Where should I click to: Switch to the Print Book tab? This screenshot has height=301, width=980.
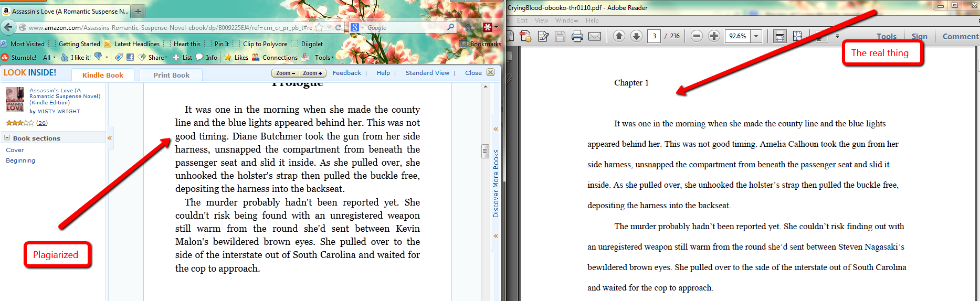(171, 75)
